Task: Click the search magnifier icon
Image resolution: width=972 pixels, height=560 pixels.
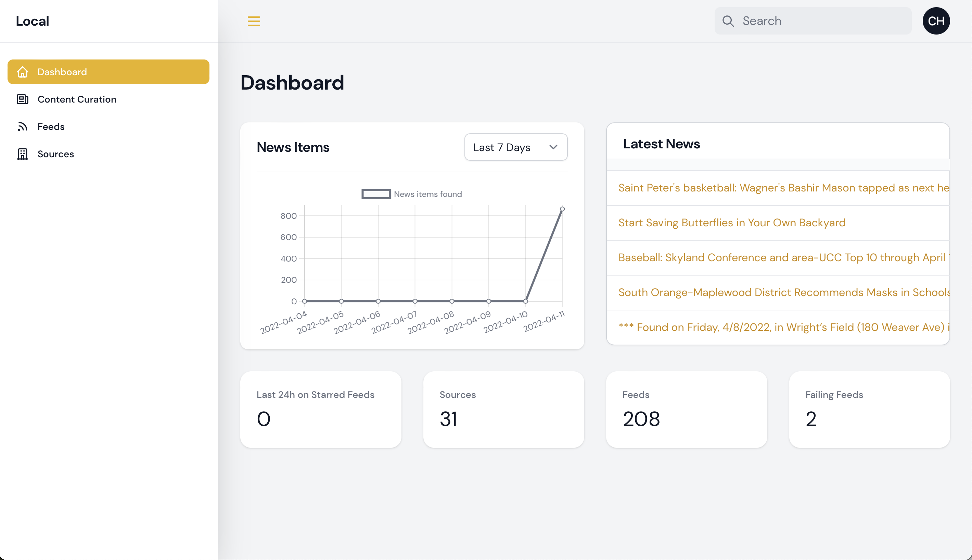Action: click(728, 21)
